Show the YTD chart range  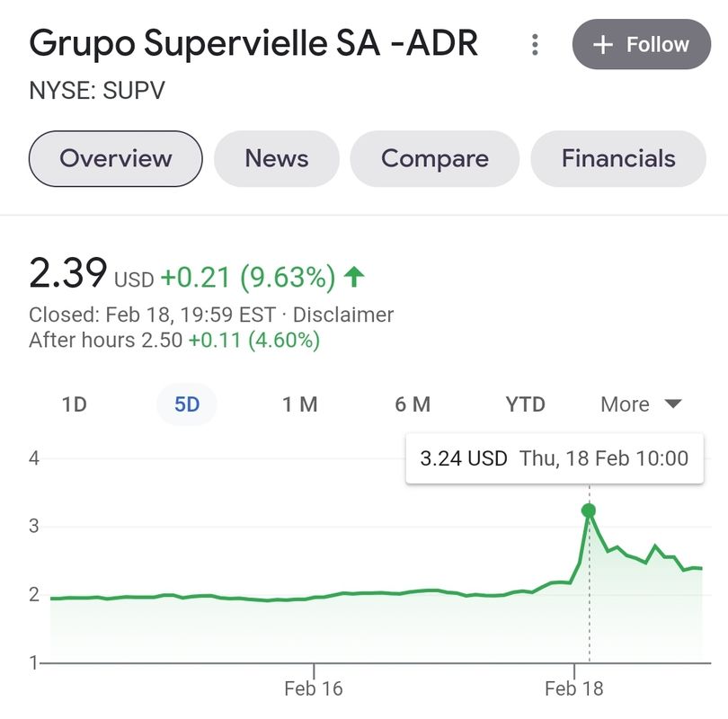525,404
